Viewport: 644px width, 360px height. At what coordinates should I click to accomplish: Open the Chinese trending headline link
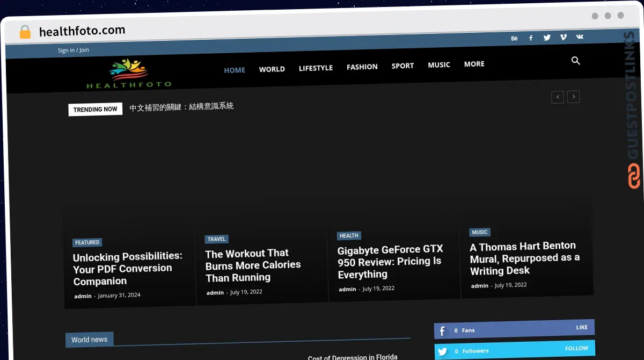coord(181,106)
